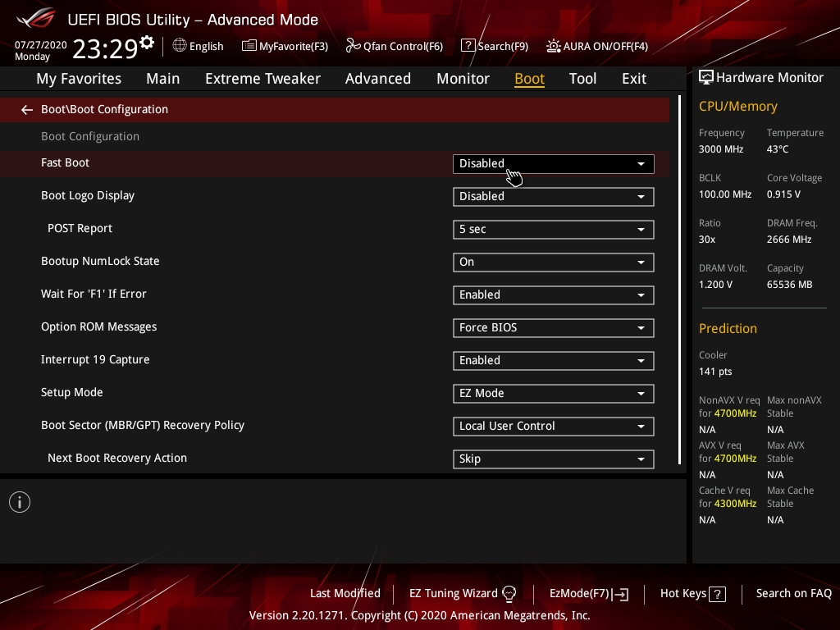Switch to the Monitor tab
The image size is (840, 630).
(x=463, y=79)
